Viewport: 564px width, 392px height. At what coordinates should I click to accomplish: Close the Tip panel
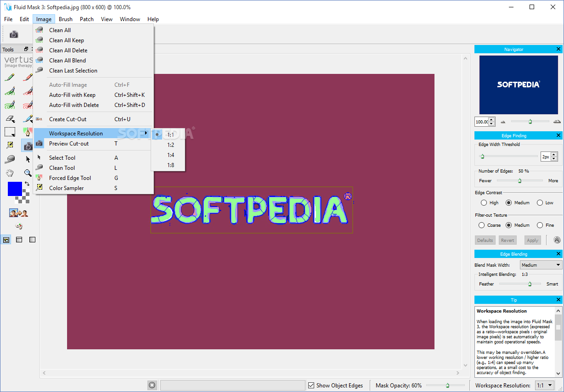click(x=558, y=300)
